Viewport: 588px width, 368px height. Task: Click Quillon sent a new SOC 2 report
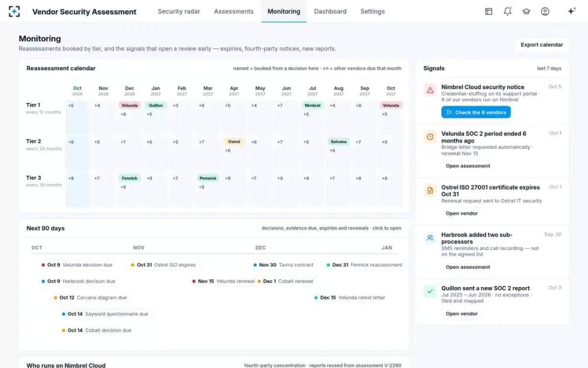click(486, 288)
